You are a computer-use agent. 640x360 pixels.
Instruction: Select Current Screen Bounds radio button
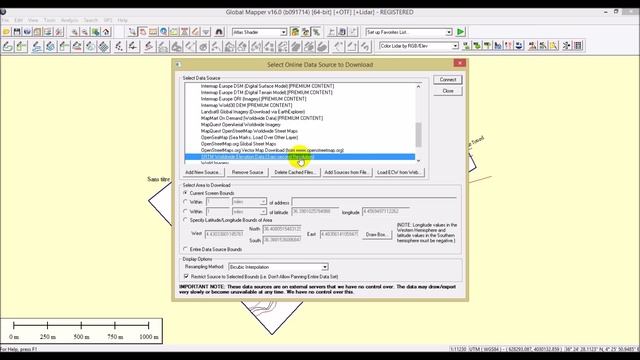[186, 193]
